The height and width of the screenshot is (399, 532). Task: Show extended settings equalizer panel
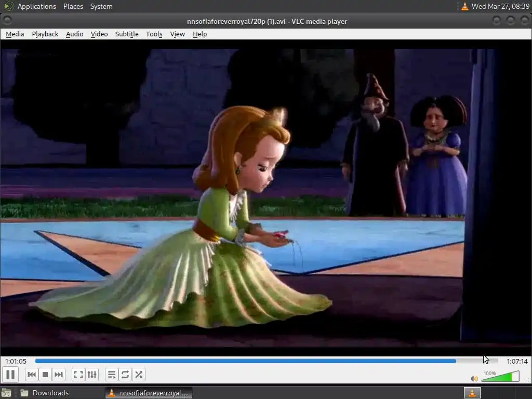tap(92, 375)
